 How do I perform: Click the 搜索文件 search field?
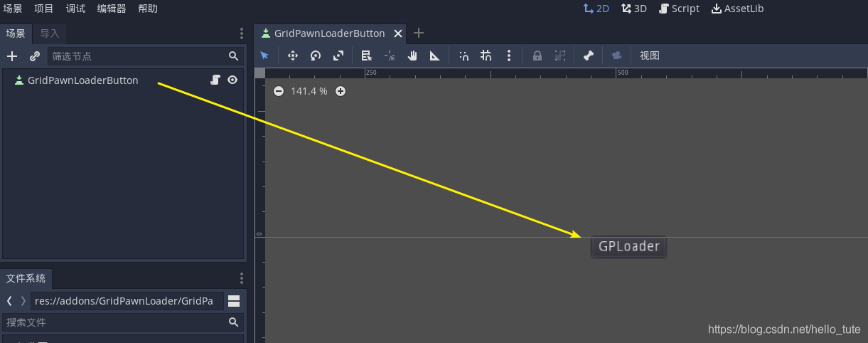coord(122,322)
